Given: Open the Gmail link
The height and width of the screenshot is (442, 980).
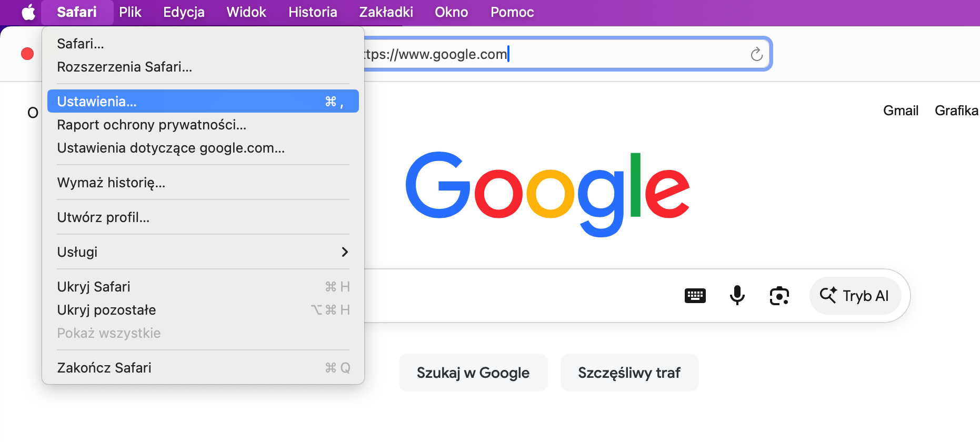Looking at the screenshot, I should pos(901,110).
